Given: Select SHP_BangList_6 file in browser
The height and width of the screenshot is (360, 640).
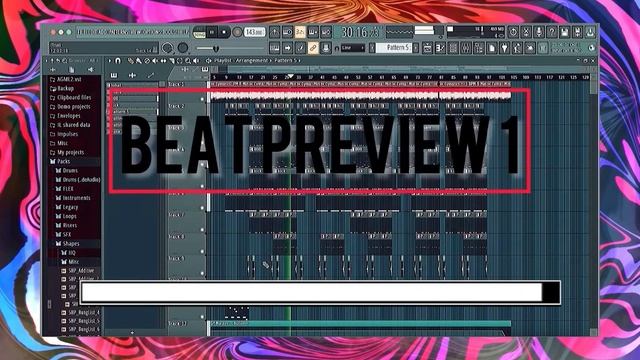Looking at the screenshot, I should coord(81,329).
